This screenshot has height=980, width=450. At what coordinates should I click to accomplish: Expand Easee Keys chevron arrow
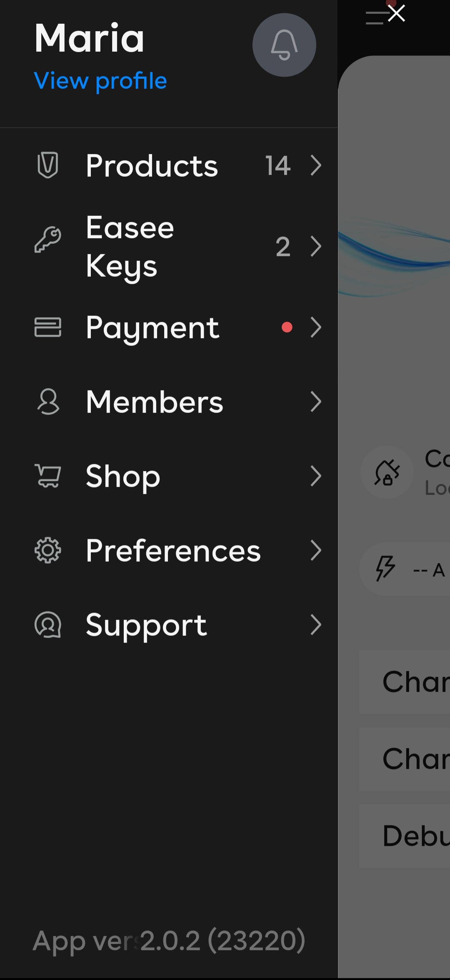tap(316, 246)
